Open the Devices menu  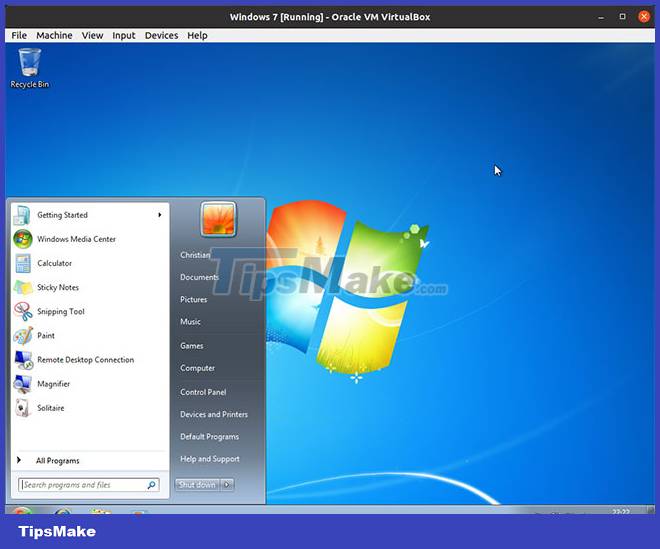[x=161, y=35]
